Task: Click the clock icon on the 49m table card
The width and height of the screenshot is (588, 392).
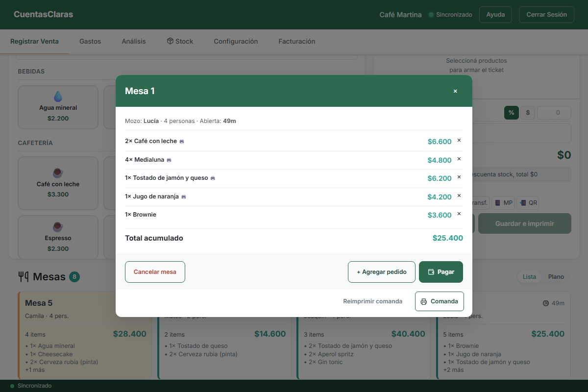Action: [x=546, y=303]
